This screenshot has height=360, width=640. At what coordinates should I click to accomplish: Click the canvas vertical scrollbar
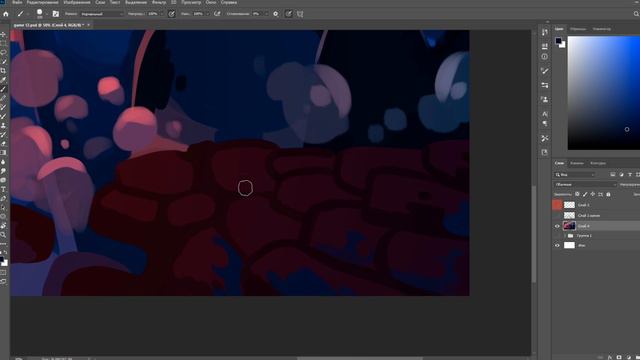click(533, 233)
